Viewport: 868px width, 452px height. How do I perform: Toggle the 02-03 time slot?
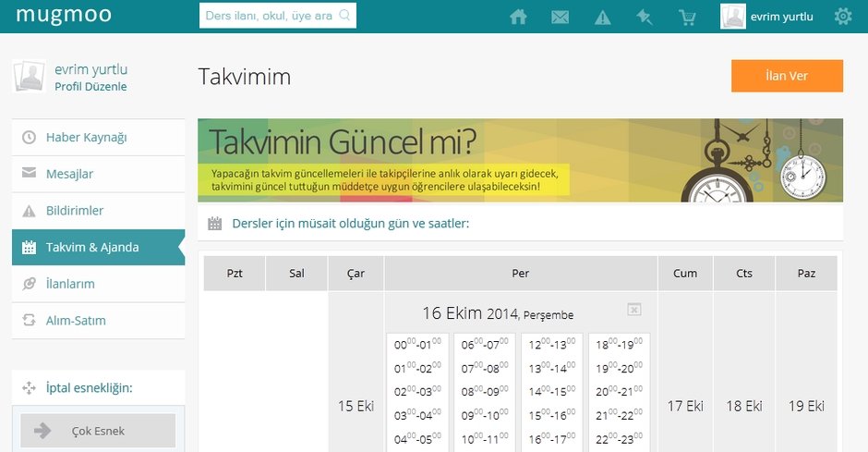click(x=417, y=392)
